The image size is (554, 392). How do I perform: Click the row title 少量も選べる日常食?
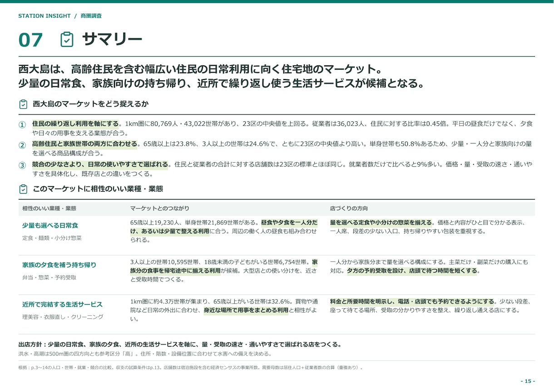click(50, 225)
